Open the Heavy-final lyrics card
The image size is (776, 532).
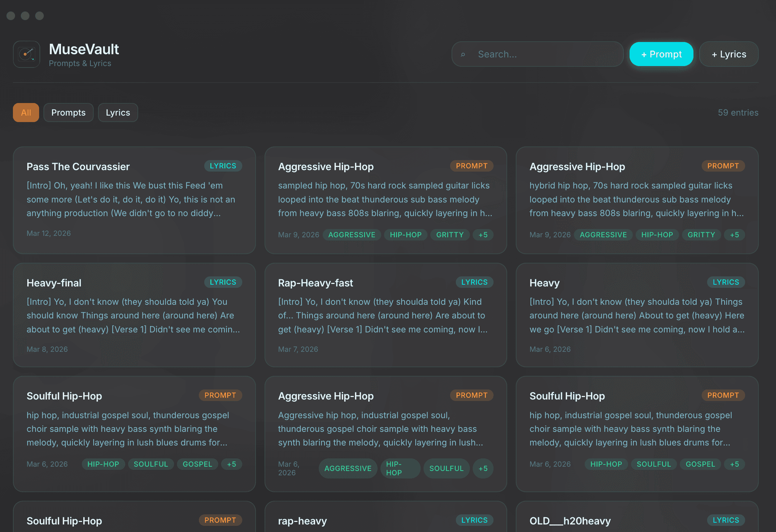point(134,315)
